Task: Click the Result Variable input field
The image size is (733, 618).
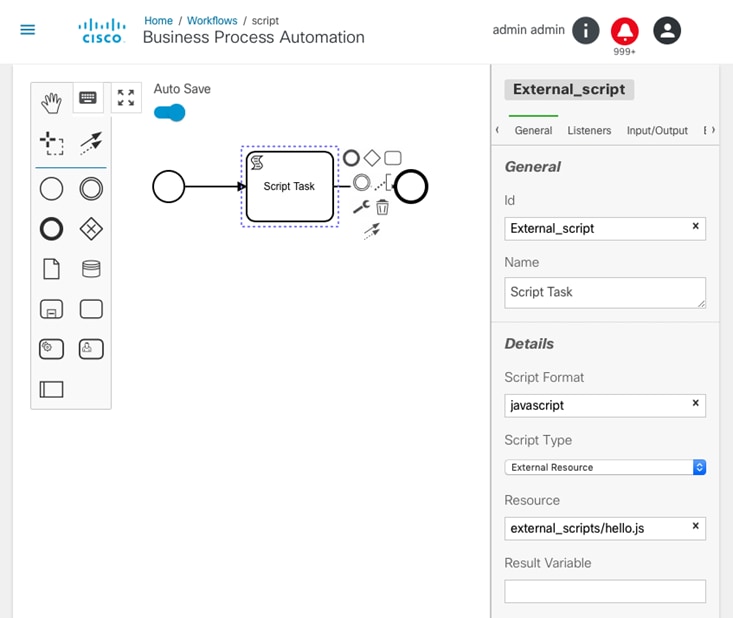Action: click(605, 591)
